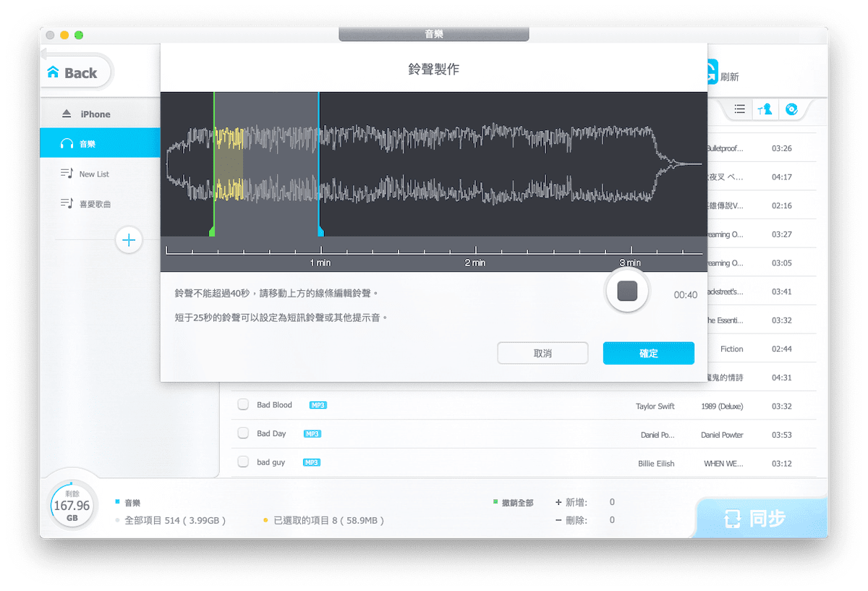Click 撤銷全部 to undo all changes
The width and height of the screenshot is (868, 591).
point(517,503)
